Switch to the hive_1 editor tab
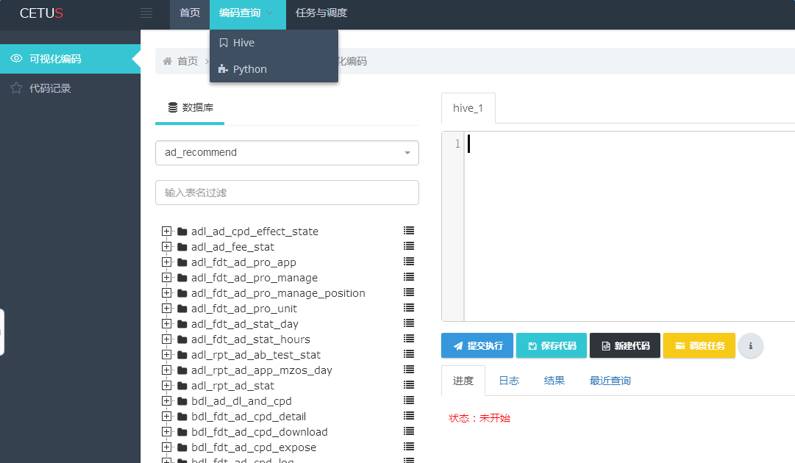The image size is (795, 463). [468, 108]
